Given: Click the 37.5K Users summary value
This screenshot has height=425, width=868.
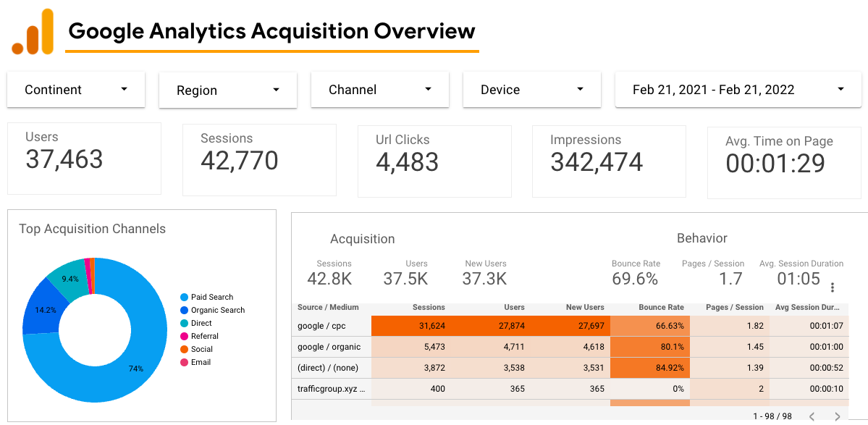Looking at the screenshot, I should 406,279.
